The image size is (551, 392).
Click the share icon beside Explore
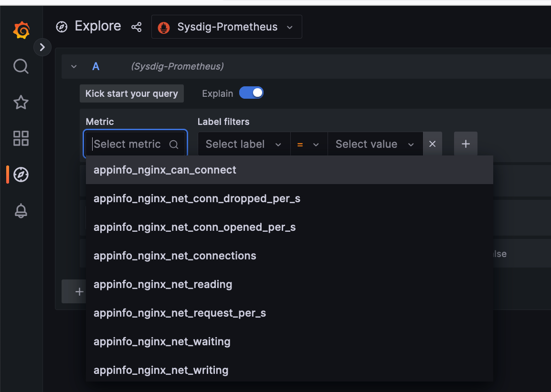point(137,27)
